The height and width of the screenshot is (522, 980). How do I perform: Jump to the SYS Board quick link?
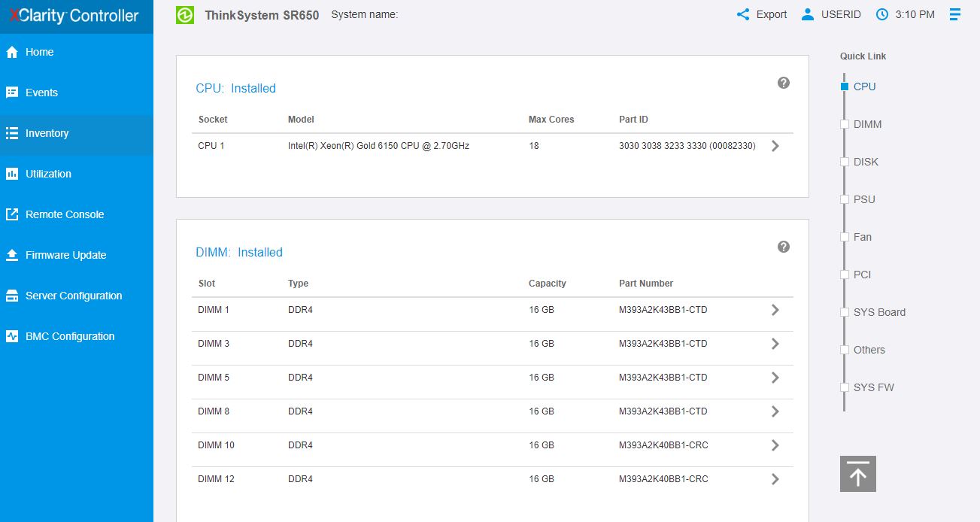[x=878, y=312]
